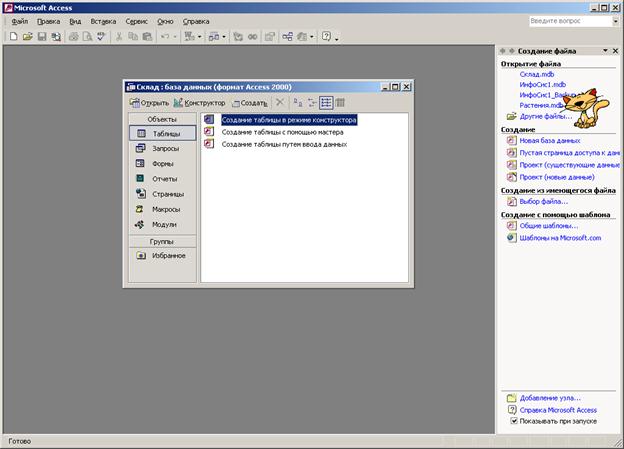Viewport: 624px width, 449px height.
Task: Click the Paste clipboard icon
Action: coord(147,37)
